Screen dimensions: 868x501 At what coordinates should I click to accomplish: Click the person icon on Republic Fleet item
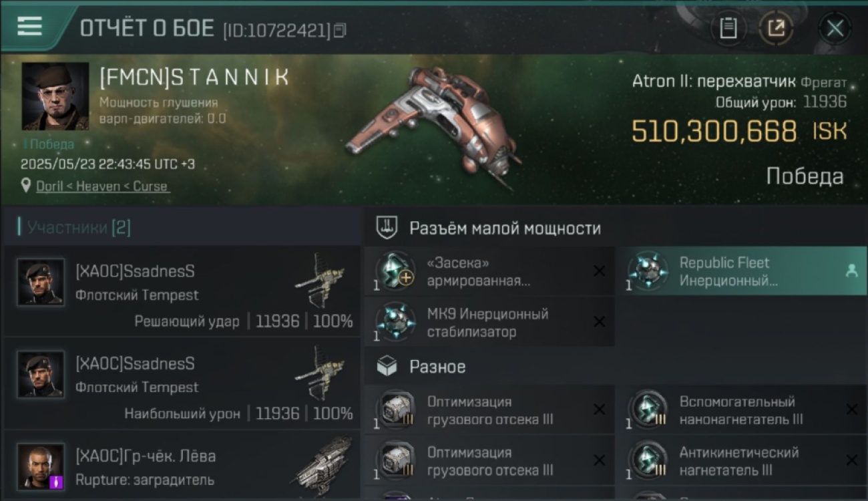[x=851, y=271]
